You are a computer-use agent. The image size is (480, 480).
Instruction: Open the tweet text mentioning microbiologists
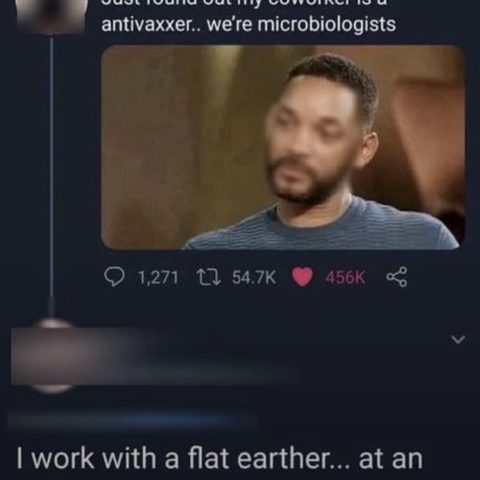pyautogui.click(x=249, y=17)
